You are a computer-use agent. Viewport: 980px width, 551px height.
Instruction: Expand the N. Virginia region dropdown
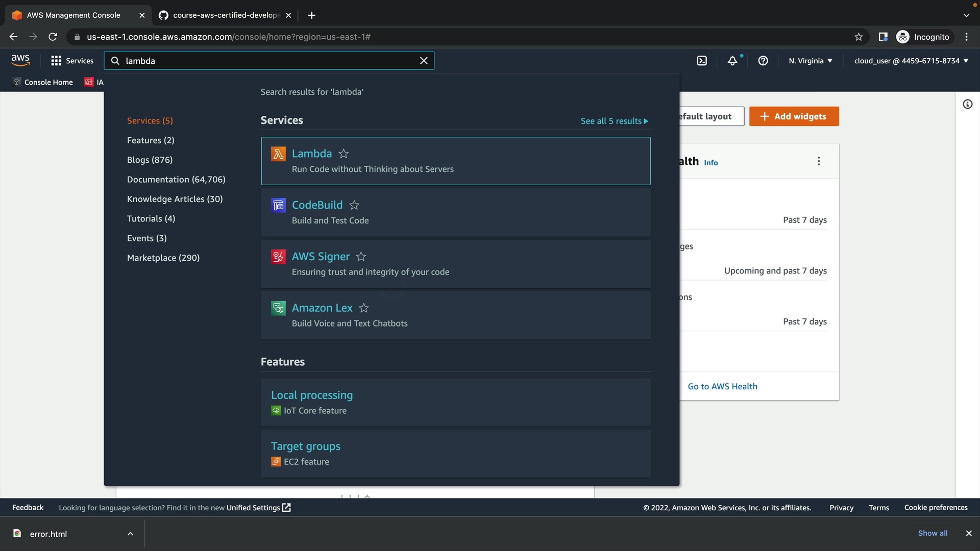pos(811,61)
